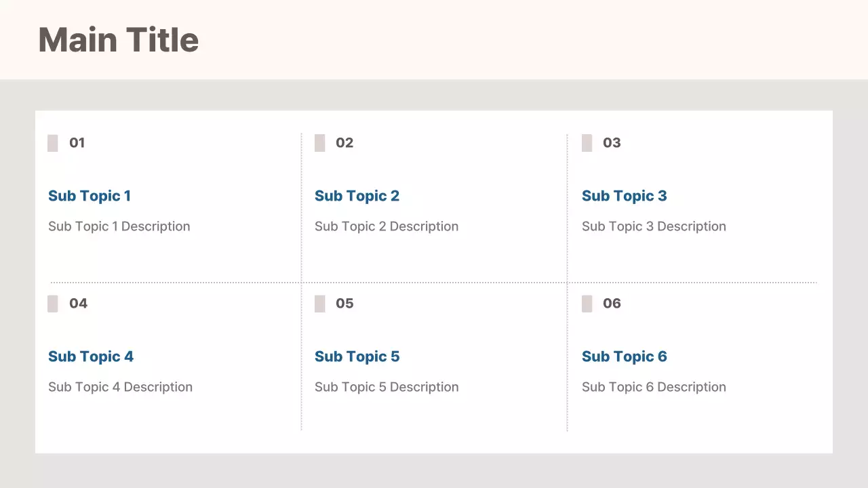Pick the marker block beside number 04
This screenshot has height=488, width=868.
pos(53,304)
